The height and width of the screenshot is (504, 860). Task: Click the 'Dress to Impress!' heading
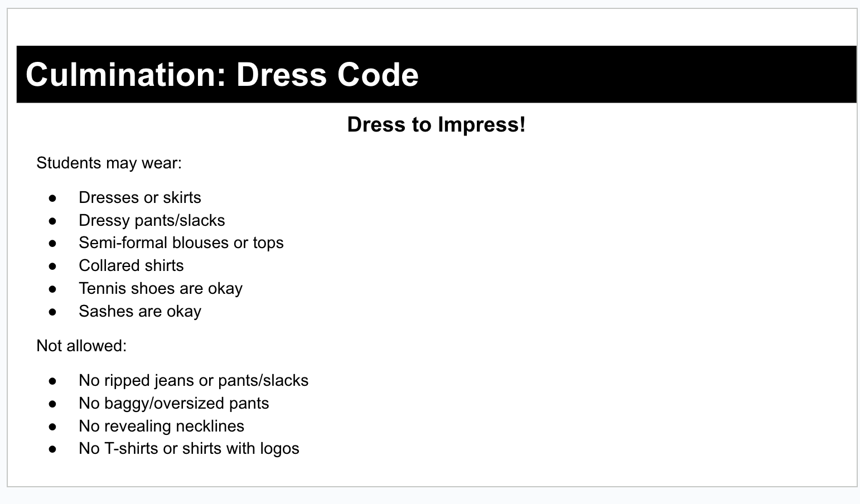pyautogui.click(x=436, y=124)
